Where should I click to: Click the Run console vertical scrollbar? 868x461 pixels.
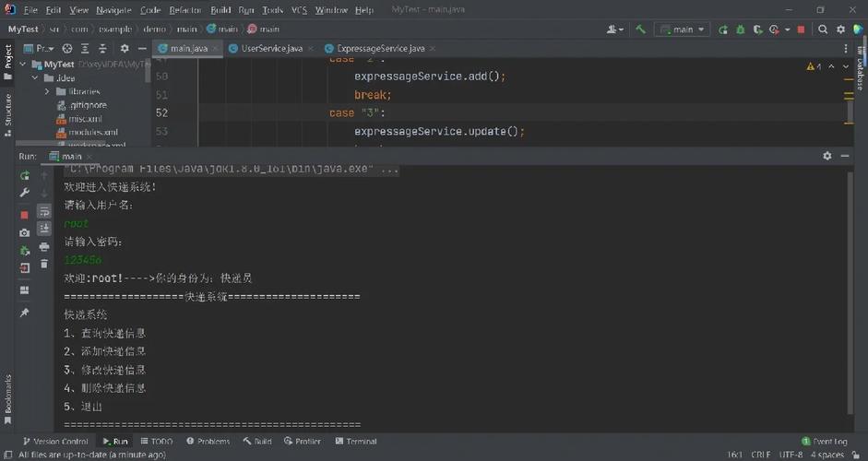(850, 292)
